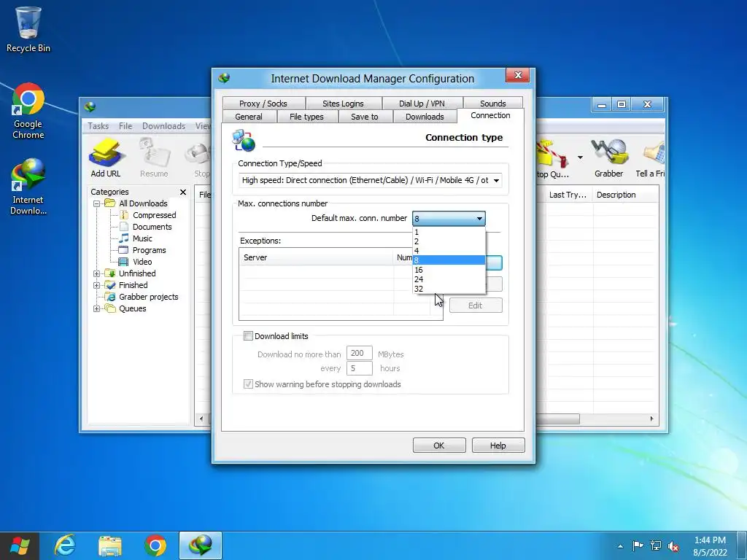Image resolution: width=747 pixels, height=560 pixels.
Task: Click the hours interval field
Action: tap(359, 368)
